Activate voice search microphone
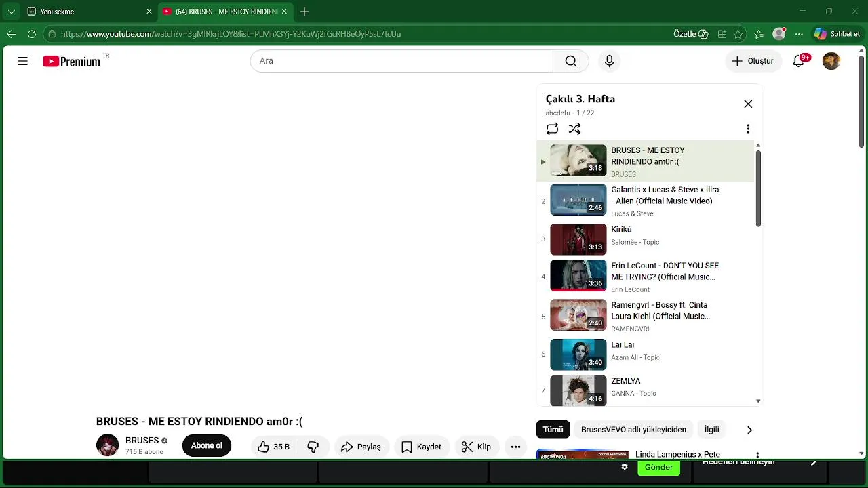This screenshot has width=868, height=488. point(609,61)
